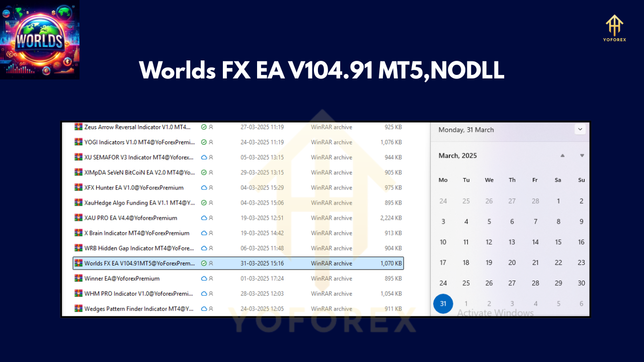Click the green check icon for YOGI Indicators
Image resolution: width=644 pixels, height=362 pixels.
point(204,142)
